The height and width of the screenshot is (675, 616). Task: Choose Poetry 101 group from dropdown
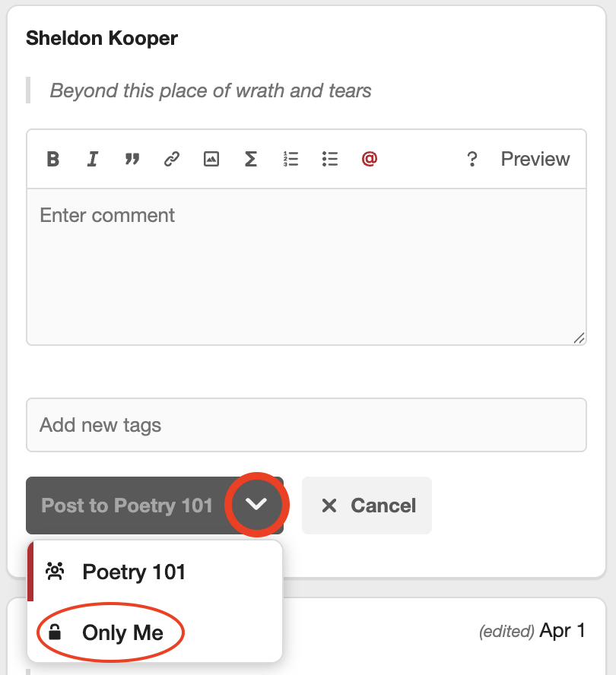(x=134, y=572)
